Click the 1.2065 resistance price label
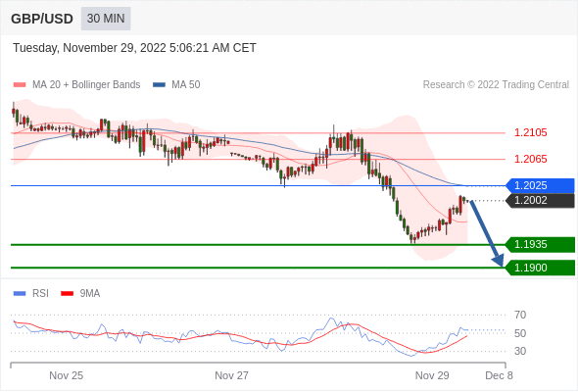This screenshot has width=578, height=392. tap(531, 160)
